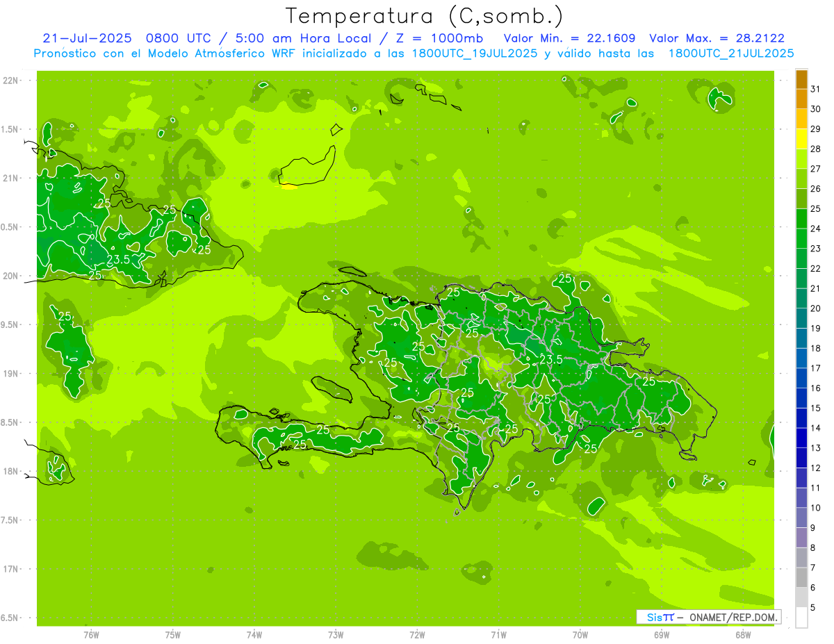Viewport: 834px width, 644px height.
Task: Click the '73W' longitude axis label
Action: pyautogui.click(x=336, y=634)
